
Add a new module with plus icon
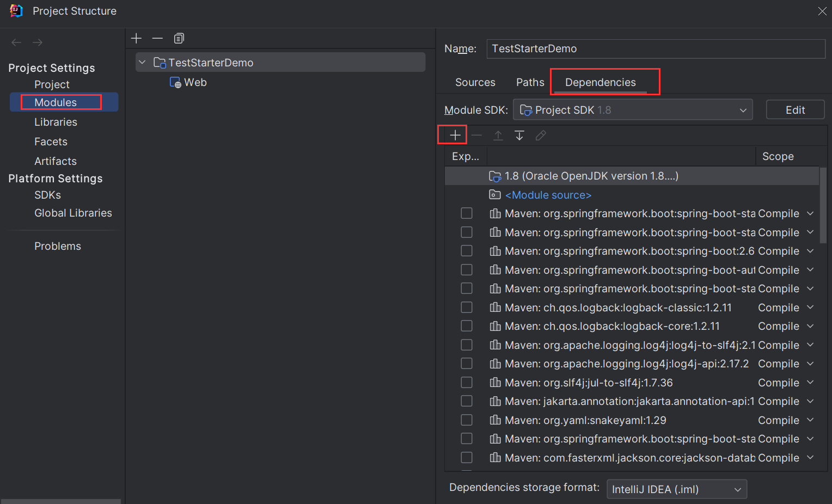pos(137,38)
